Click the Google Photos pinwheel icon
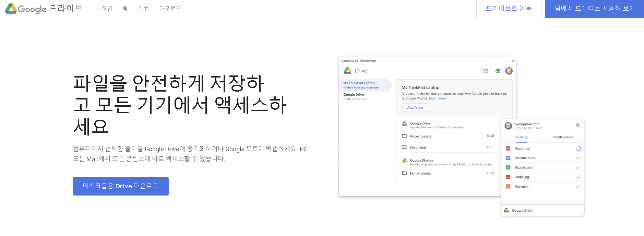The height and width of the screenshot is (236, 644). coord(405,161)
